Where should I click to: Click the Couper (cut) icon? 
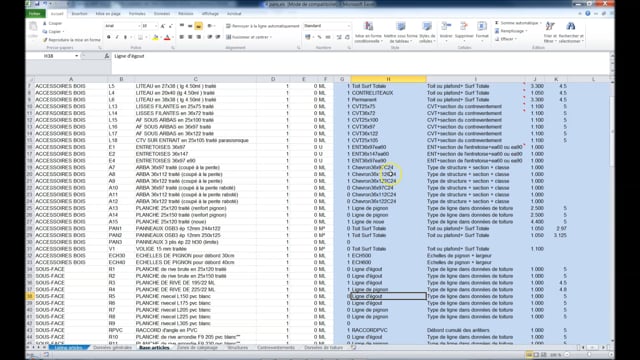(x=45, y=23)
